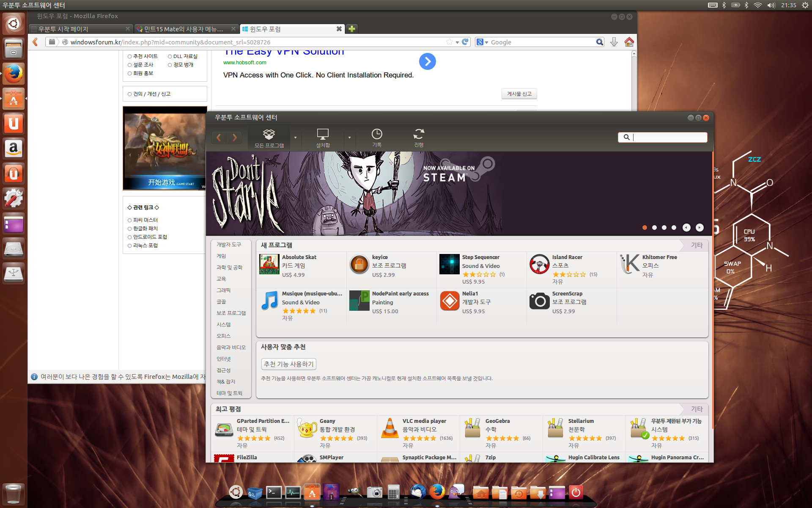Select 게임 category in sidebar

click(221, 256)
